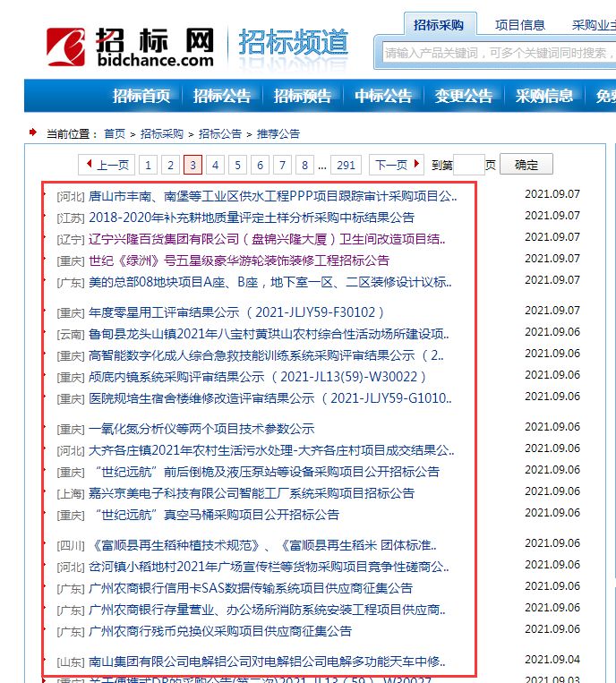This screenshot has width=616, height=683.
Task: Open 世纪远航 前后倒桅及液压泵站 notice
Action: 267,472
